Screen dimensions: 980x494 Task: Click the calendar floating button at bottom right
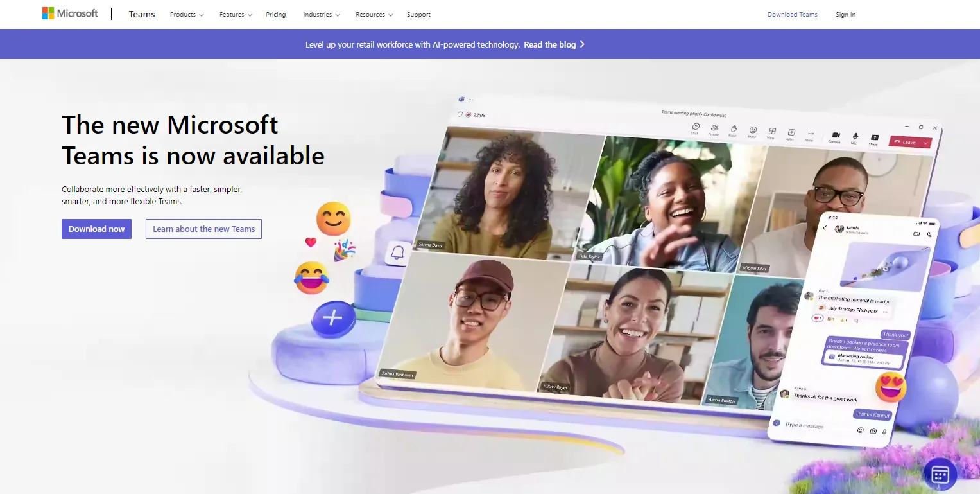[940, 475]
